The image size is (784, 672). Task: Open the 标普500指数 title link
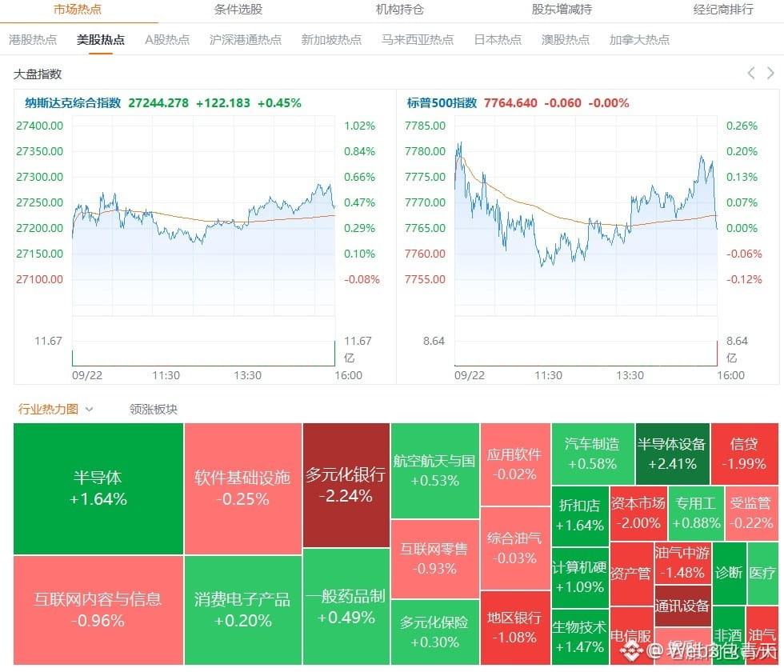pos(442,103)
